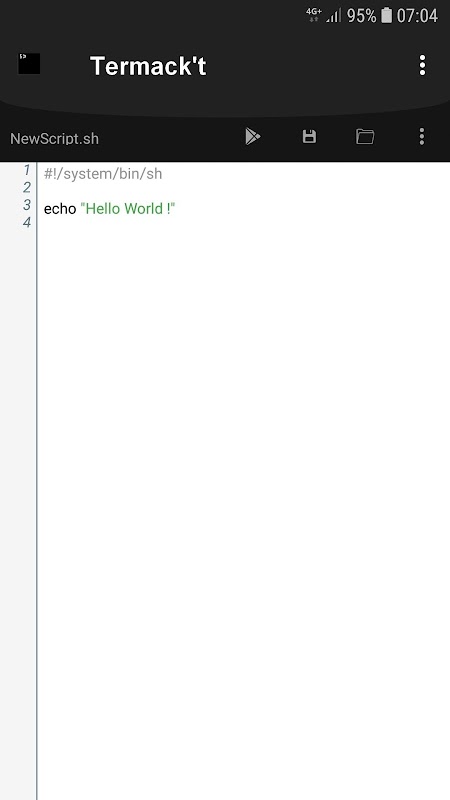Select line number 3 in the gutter

click(27, 205)
